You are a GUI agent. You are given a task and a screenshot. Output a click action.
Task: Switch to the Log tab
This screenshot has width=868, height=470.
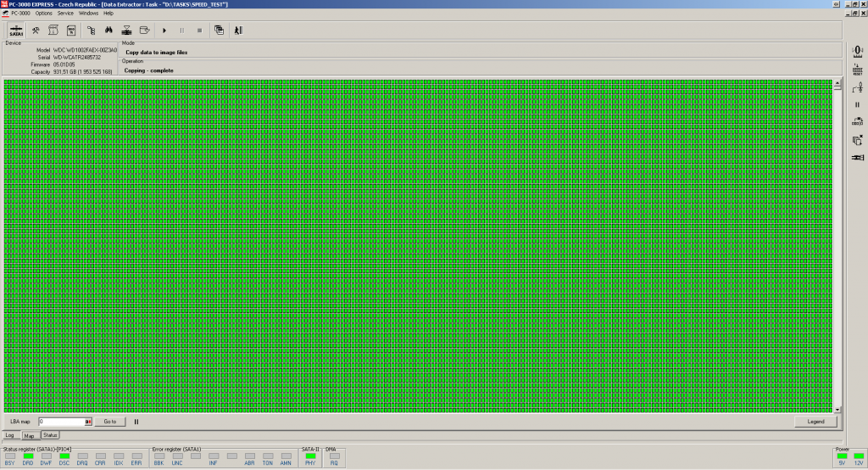point(10,435)
